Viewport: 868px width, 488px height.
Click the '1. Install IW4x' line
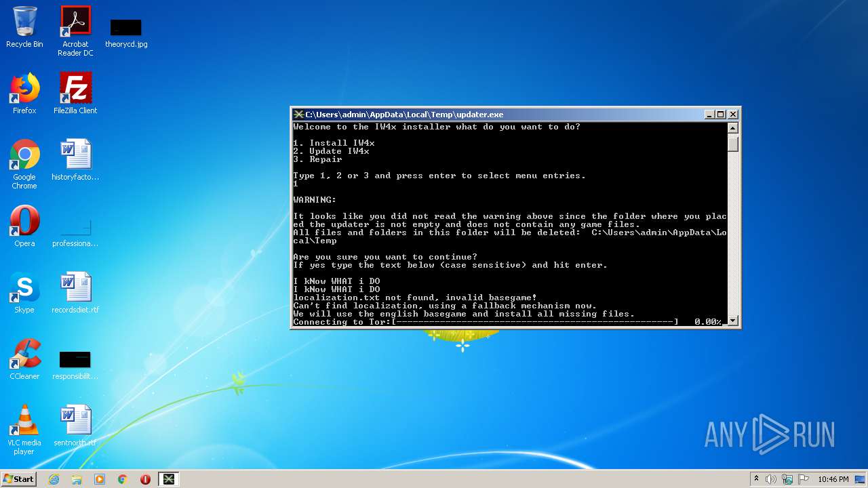[x=334, y=143]
